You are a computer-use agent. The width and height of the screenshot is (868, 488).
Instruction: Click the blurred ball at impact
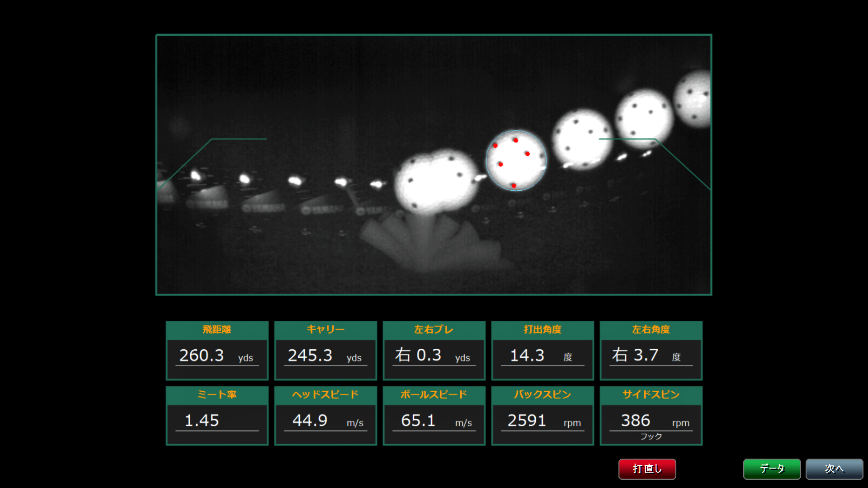click(435, 182)
